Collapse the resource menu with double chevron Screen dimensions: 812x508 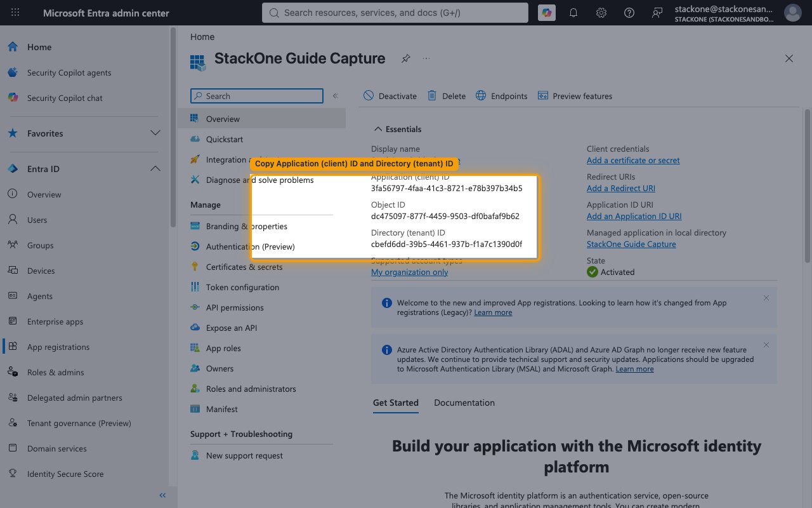pos(335,96)
